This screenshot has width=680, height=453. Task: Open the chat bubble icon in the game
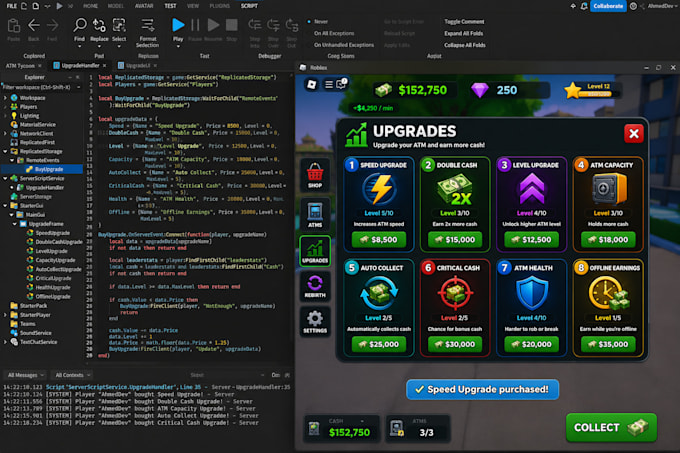(341, 84)
